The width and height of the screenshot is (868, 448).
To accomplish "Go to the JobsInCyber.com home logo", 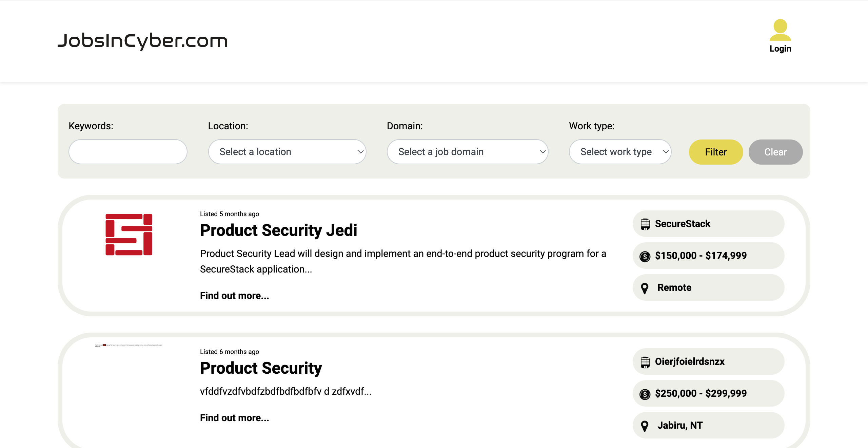I will (142, 41).
